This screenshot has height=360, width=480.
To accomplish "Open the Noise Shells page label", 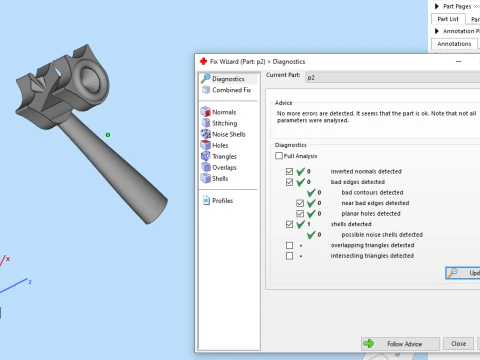I will [x=229, y=134].
